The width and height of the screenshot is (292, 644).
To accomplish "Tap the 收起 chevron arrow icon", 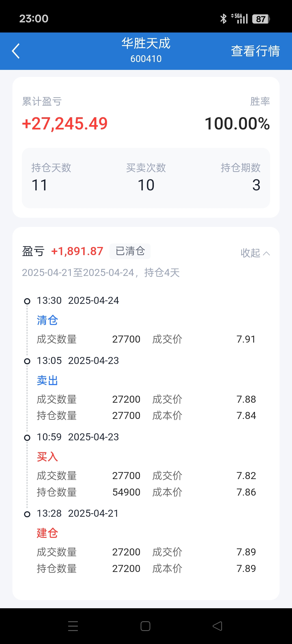I will tap(266, 253).
